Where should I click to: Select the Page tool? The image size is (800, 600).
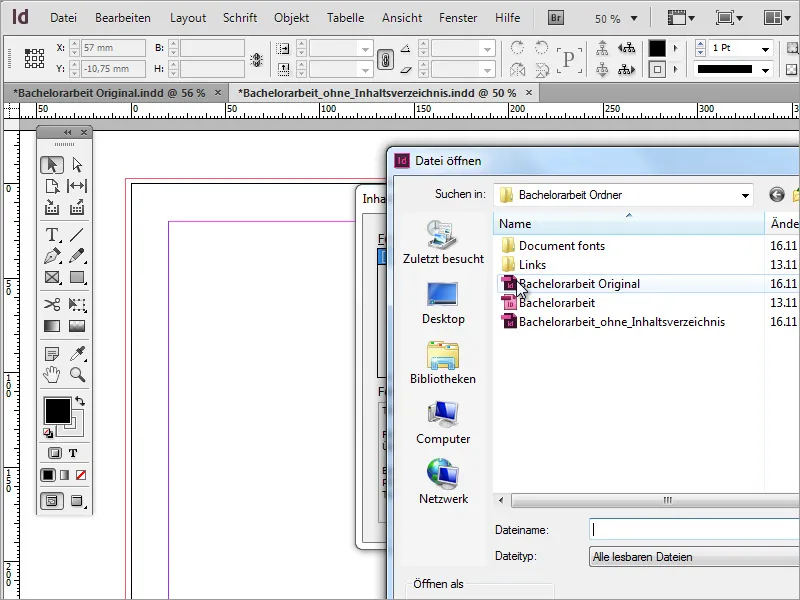tap(52, 186)
